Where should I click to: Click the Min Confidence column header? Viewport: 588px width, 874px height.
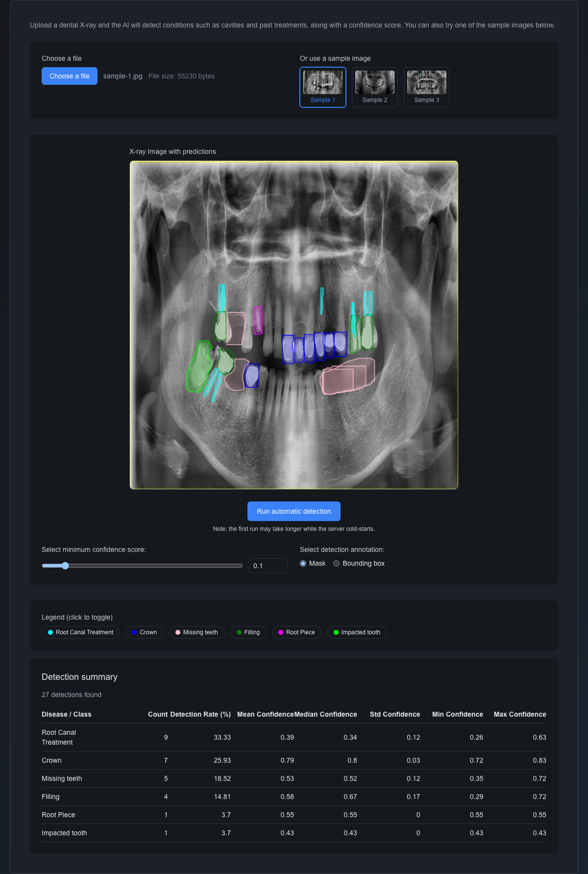pos(458,714)
